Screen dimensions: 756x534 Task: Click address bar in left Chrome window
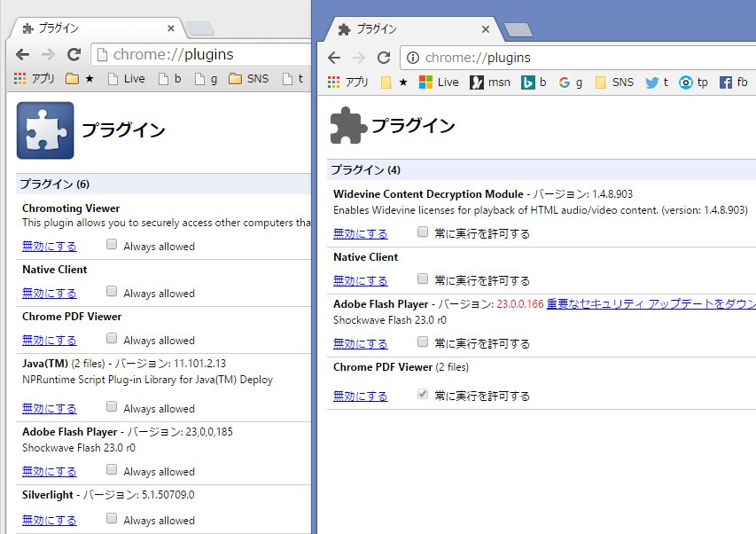201,54
